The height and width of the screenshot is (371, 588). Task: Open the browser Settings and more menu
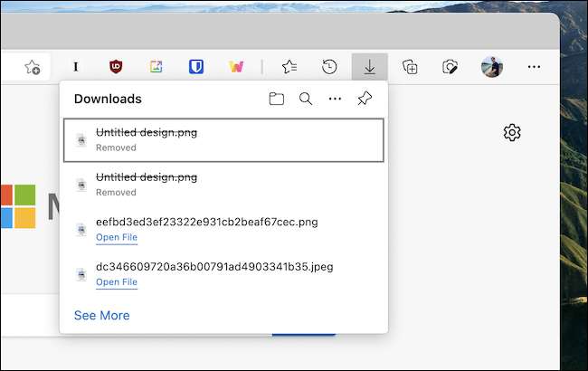coord(534,67)
